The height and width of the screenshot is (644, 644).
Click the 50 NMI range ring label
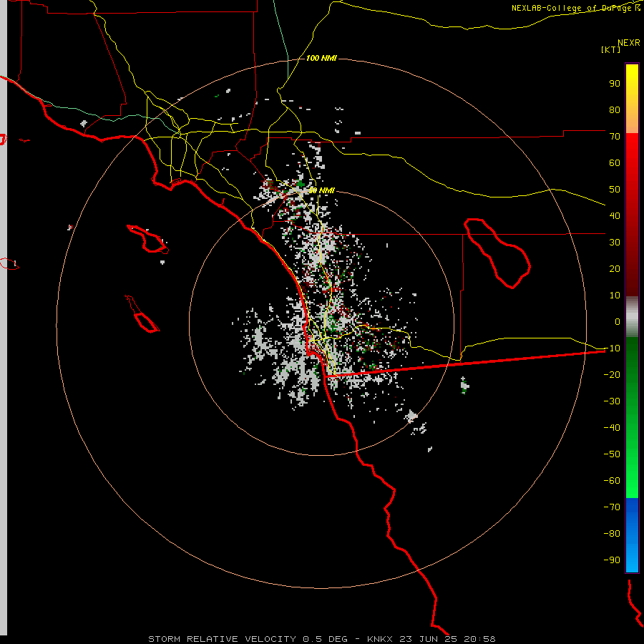pyautogui.click(x=321, y=190)
